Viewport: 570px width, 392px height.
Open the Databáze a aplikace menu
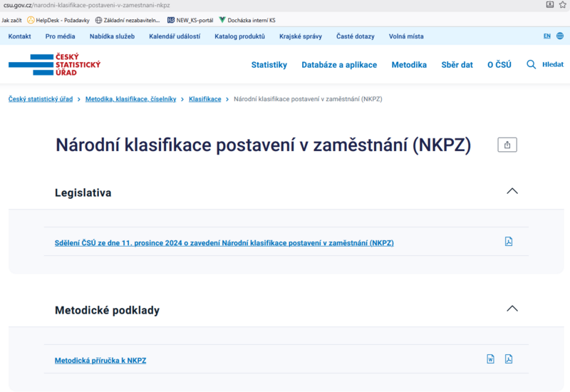pos(339,65)
